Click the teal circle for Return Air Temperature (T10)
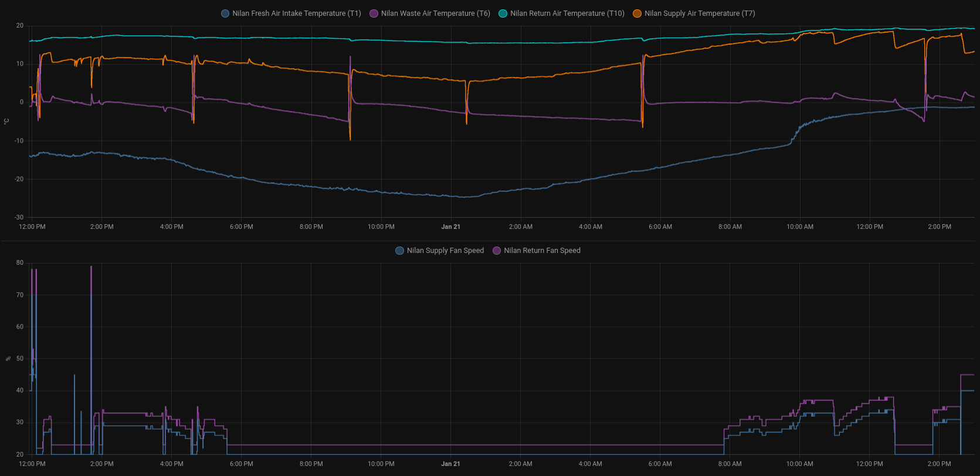The height and width of the screenshot is (476, 980). [x=503, y=13]
